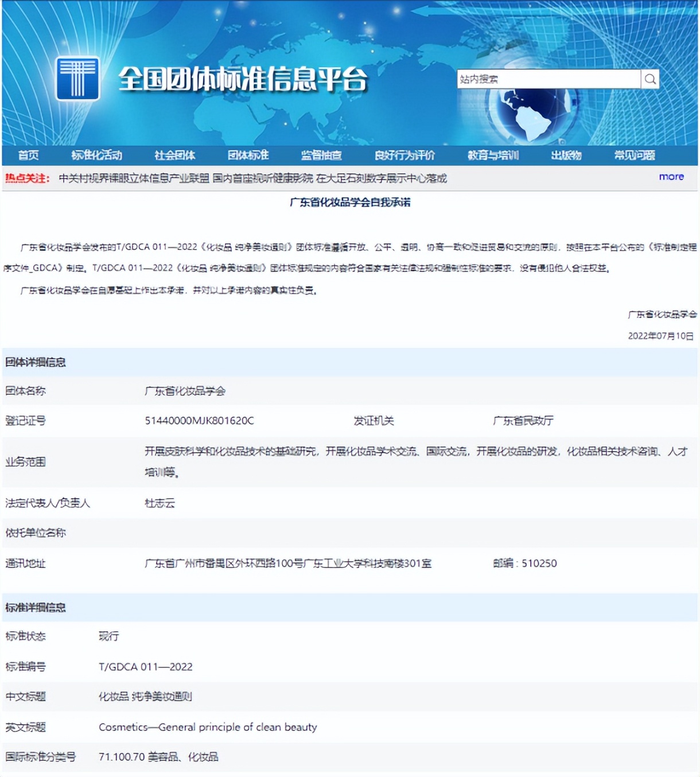The height and width of the screenshot is (777, 700).
Task: Open the 出版物 menu item
Action: pyautogui.click(x=566, y=155)
